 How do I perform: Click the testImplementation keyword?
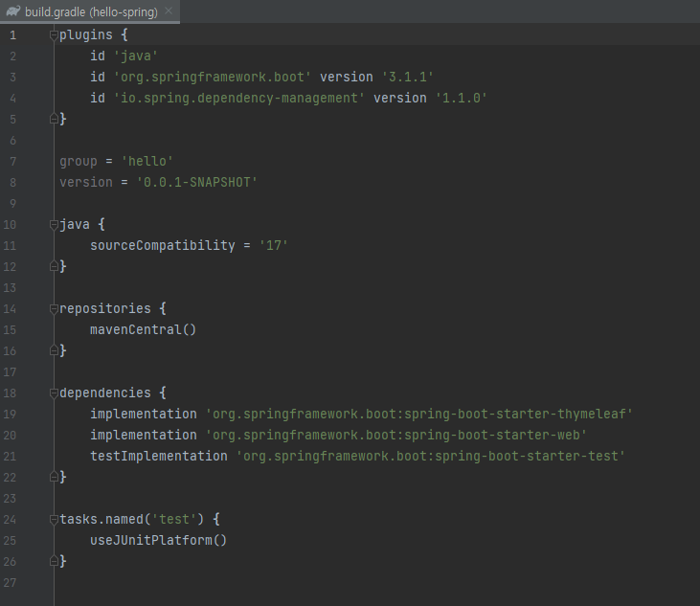(159, 456)
